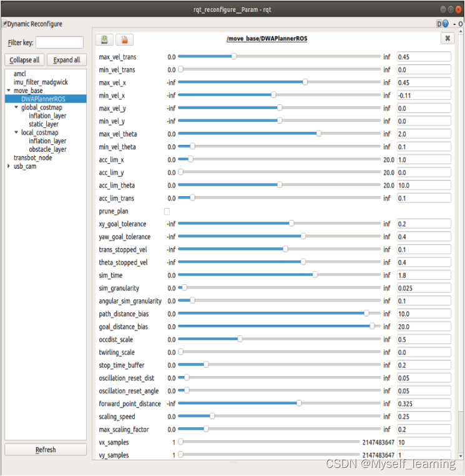Click the Filter key input field
This screenshot has width=465, height=476.
[59, 42]
